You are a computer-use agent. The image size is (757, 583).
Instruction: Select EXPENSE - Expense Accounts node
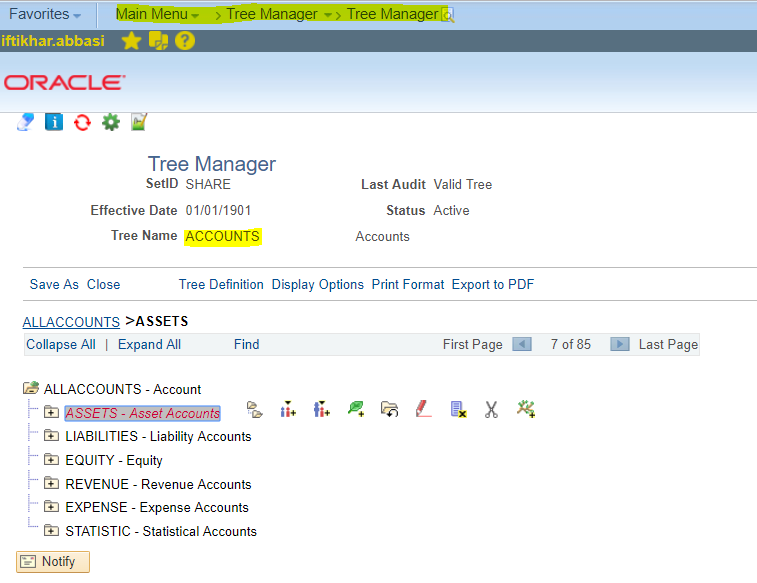coord(157,507)
